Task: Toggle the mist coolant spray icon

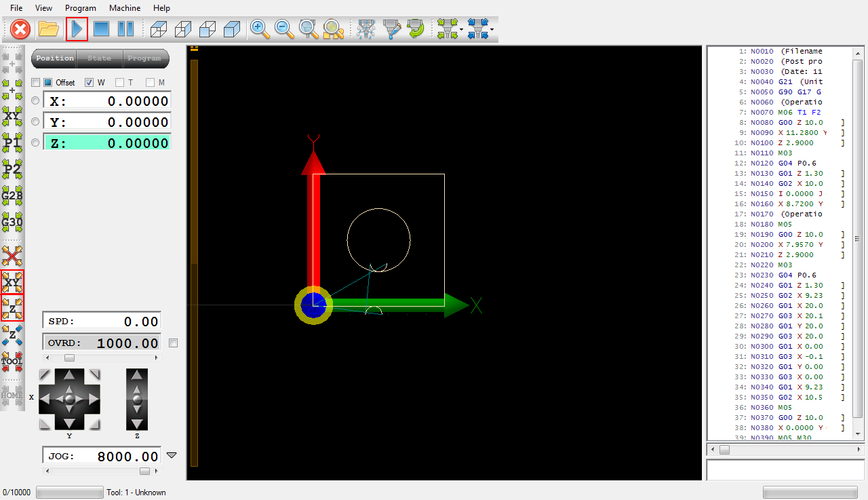Action: [366, 29]
